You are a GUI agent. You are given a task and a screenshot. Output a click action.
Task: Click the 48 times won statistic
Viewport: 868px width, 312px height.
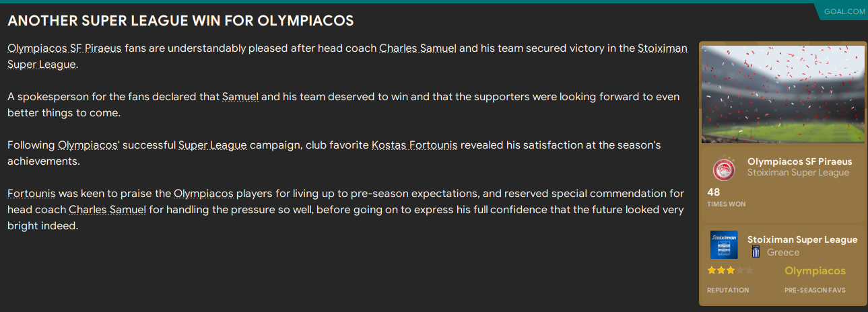tap(714, 192)
